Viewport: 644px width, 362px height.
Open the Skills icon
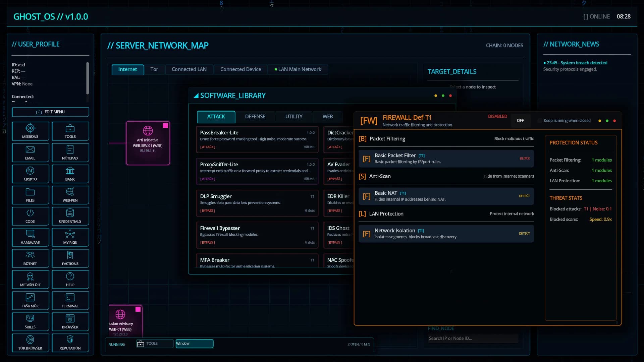(30, 321)
